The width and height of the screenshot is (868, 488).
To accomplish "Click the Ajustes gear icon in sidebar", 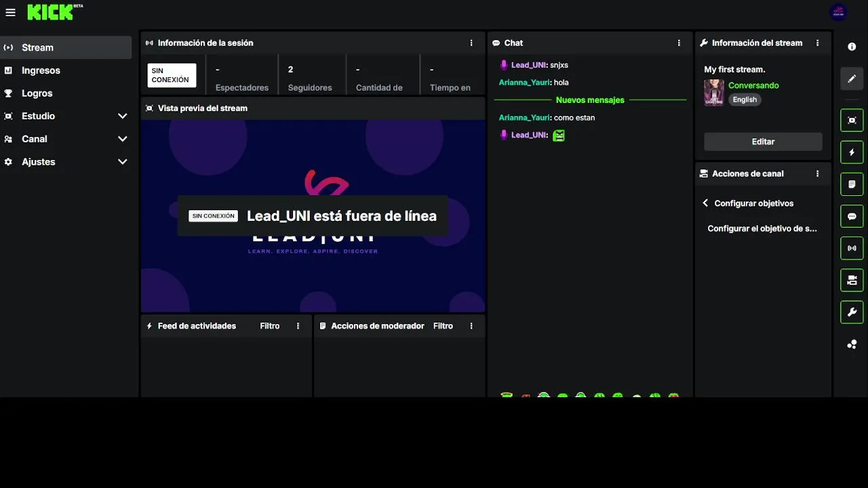I will click(8, 162).
